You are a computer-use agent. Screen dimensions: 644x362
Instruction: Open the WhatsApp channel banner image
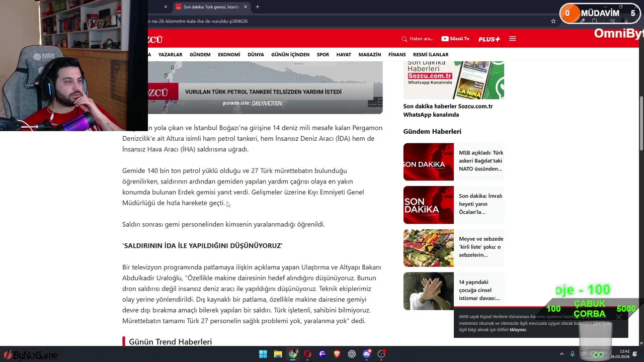(453, 80)
